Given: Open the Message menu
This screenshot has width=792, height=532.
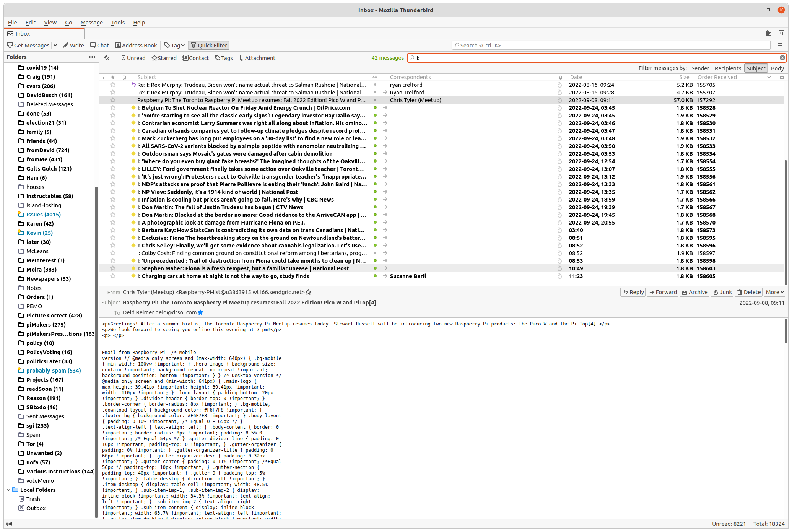Looking at the screenshot, I should point(91,23).
